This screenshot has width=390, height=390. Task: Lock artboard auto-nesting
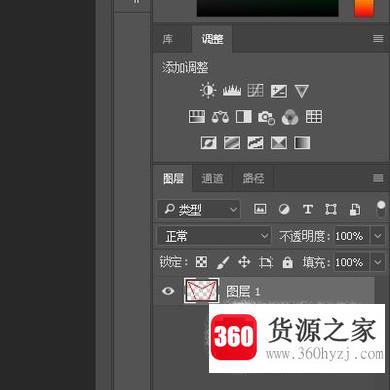(266, 262)
